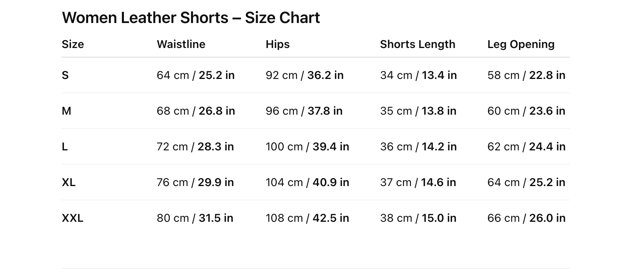Select the 72 cm / 28.3 in waistline cell
This screenshot has height=269, width=644.
(x=195, y=147)
